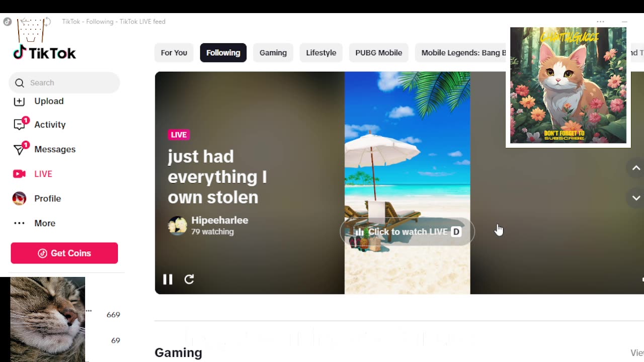Select the PUBG Mobile category tab
The image size is (644, 362).
[379, 53]
